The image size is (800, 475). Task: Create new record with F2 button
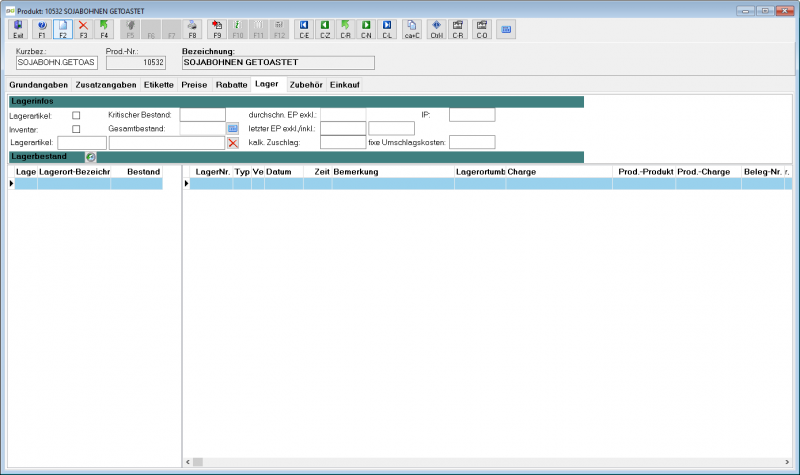click(63, 29)
